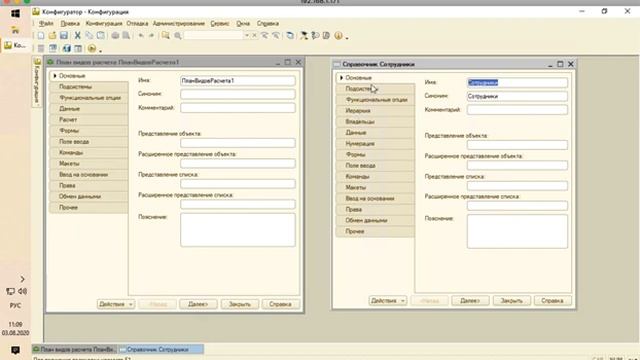The image size is (640, 360).
Task: Click the round orange help icon
Action: point(338,36)
